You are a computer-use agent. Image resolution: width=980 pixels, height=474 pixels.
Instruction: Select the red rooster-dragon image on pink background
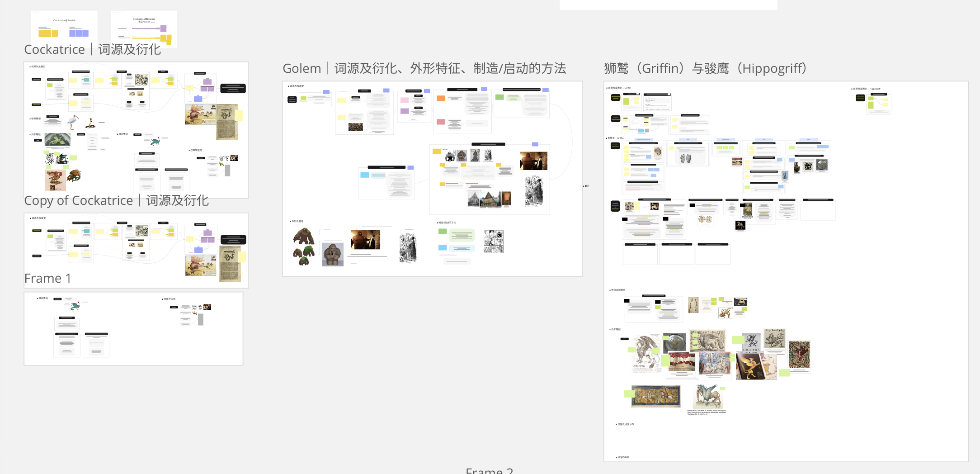pos(55,180)
